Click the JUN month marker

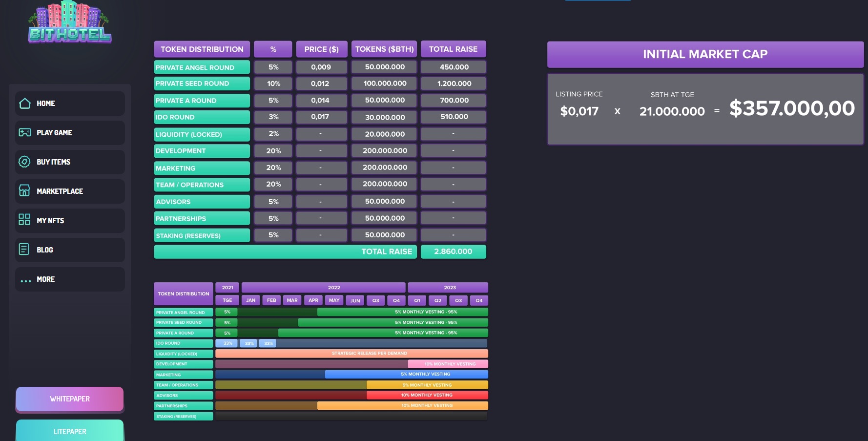click(x=355, y=300)
